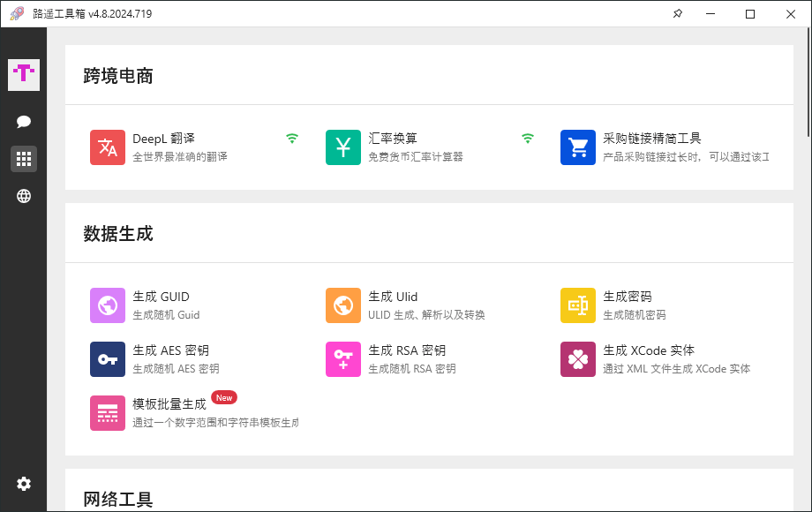Click the New badge on 模板批量生成

[224, 397]
